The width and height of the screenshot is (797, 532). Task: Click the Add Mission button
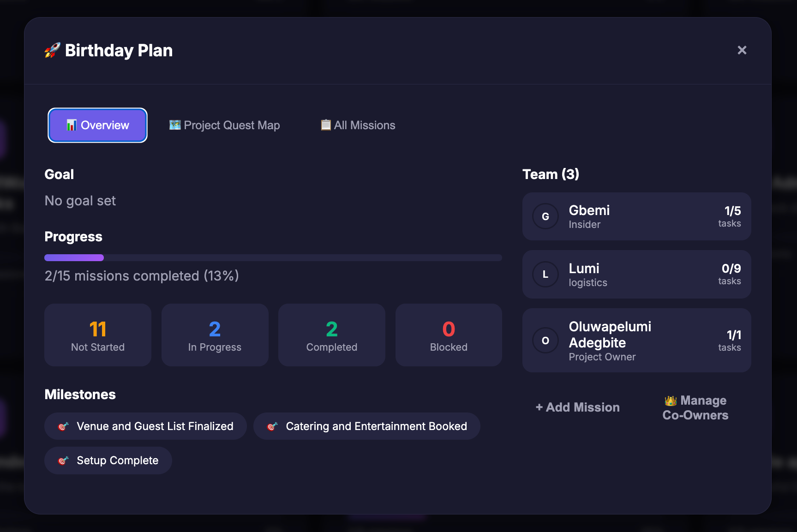click(577, 407)
